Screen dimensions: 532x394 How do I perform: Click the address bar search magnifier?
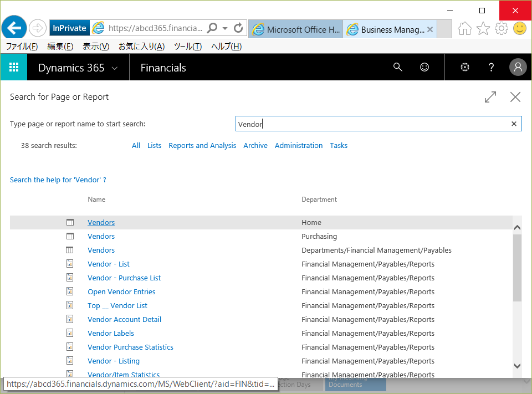pos(212,28)
